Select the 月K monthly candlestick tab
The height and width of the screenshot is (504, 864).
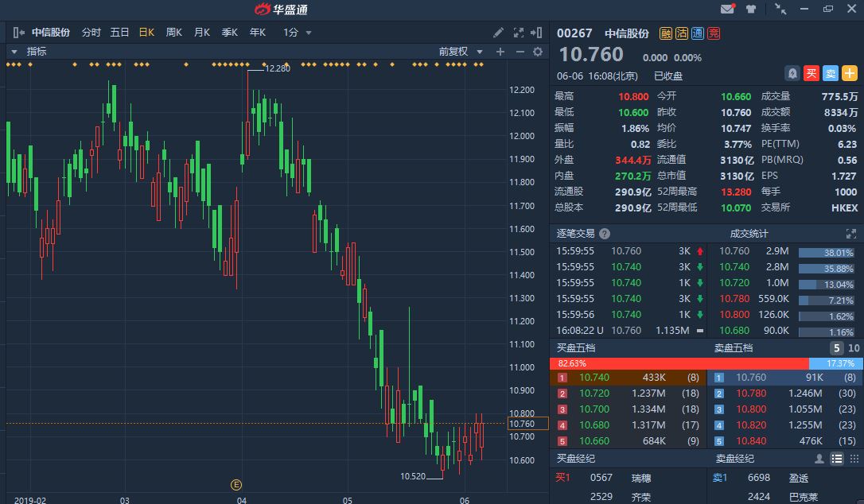pyautogui.click(x=201, y=33)
